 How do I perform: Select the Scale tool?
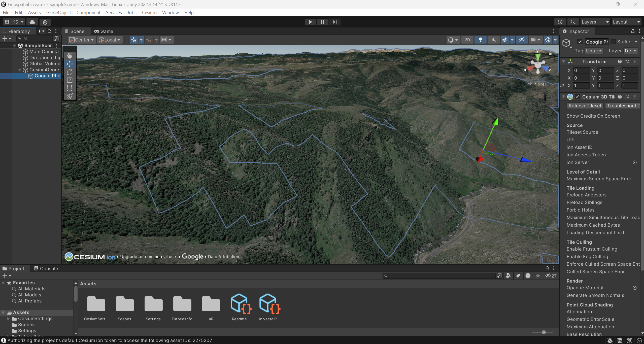tap(70, 80)
